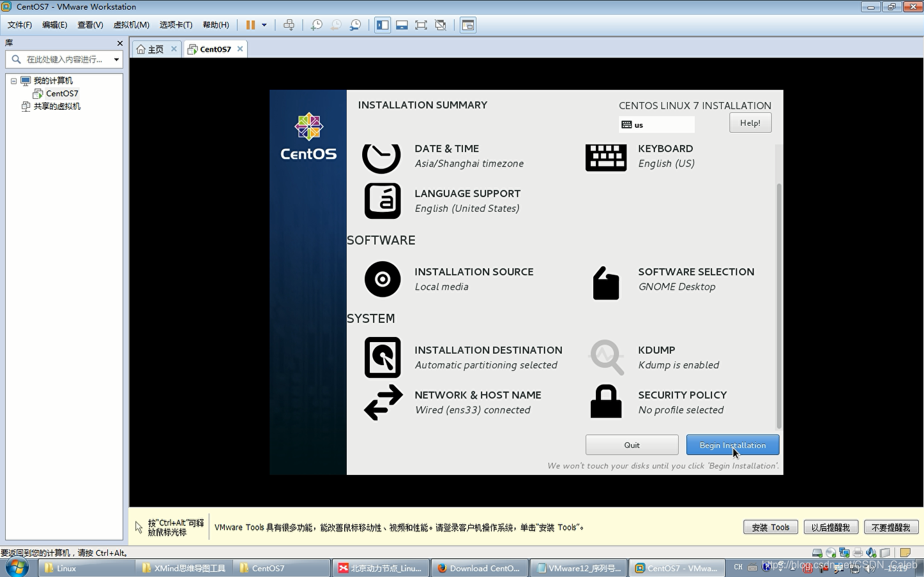Image resolution: width=924 pixels, height=577 pixels.
Task: Open the 查看(V) menu
Action: click(90, 25)
